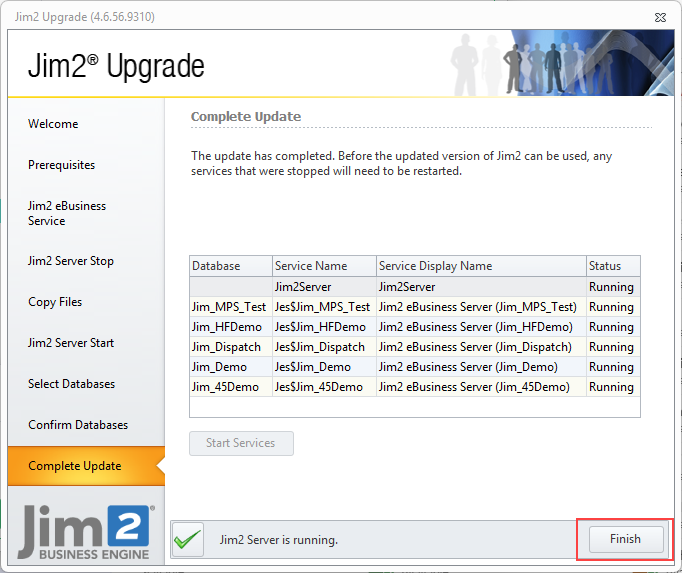Click Running status in Jim_MPS_Test row
The image size is (682, 573).
[613, 307]
